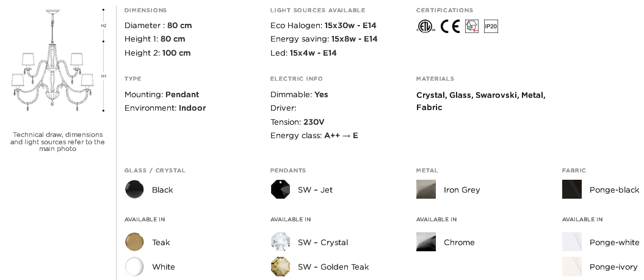Pick the SW – Golden Teak pendant icon

280,267
